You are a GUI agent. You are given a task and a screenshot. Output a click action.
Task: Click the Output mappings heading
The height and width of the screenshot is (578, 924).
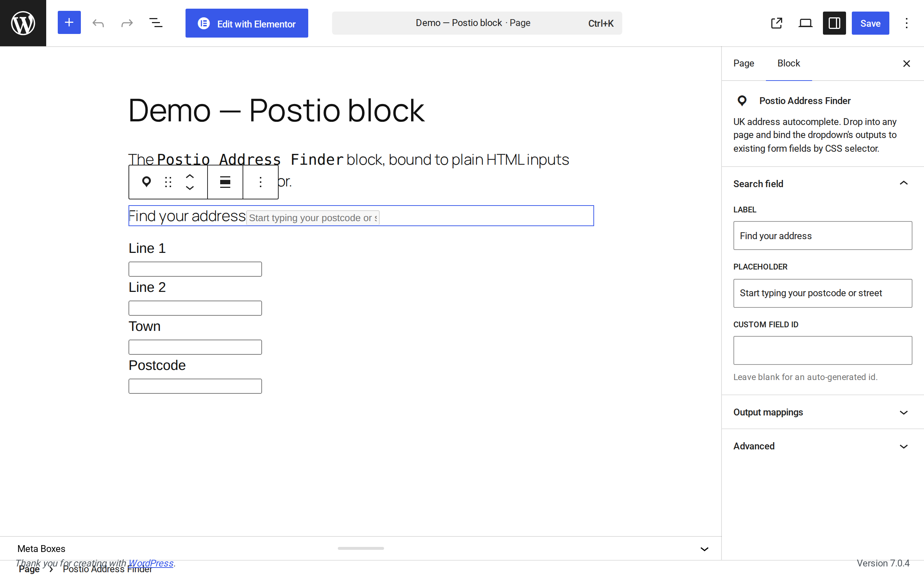(x=768, y=413)
